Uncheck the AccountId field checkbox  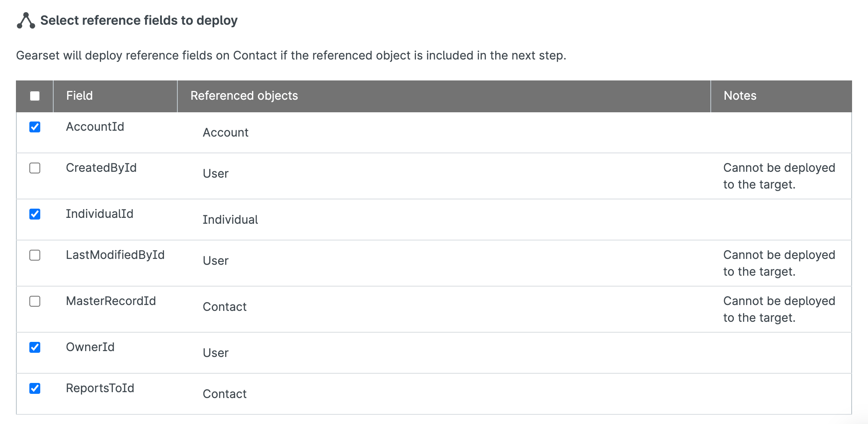click(35, 127)
